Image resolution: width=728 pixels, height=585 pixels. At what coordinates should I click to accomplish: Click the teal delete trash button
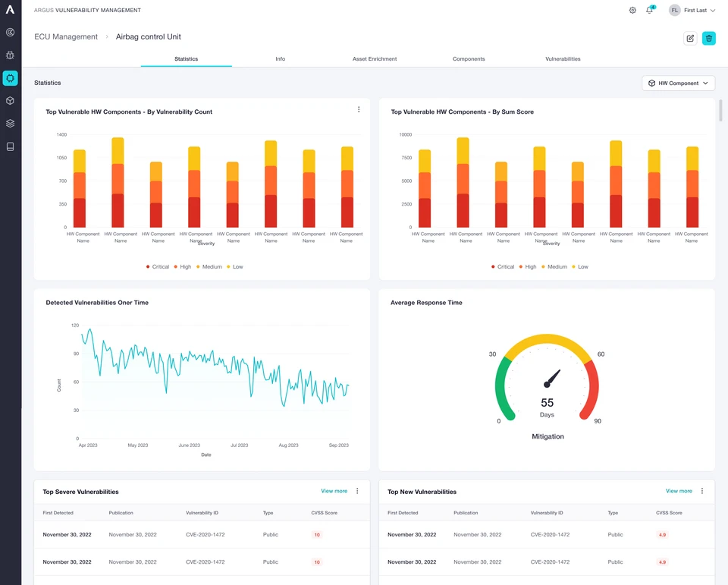708,38
